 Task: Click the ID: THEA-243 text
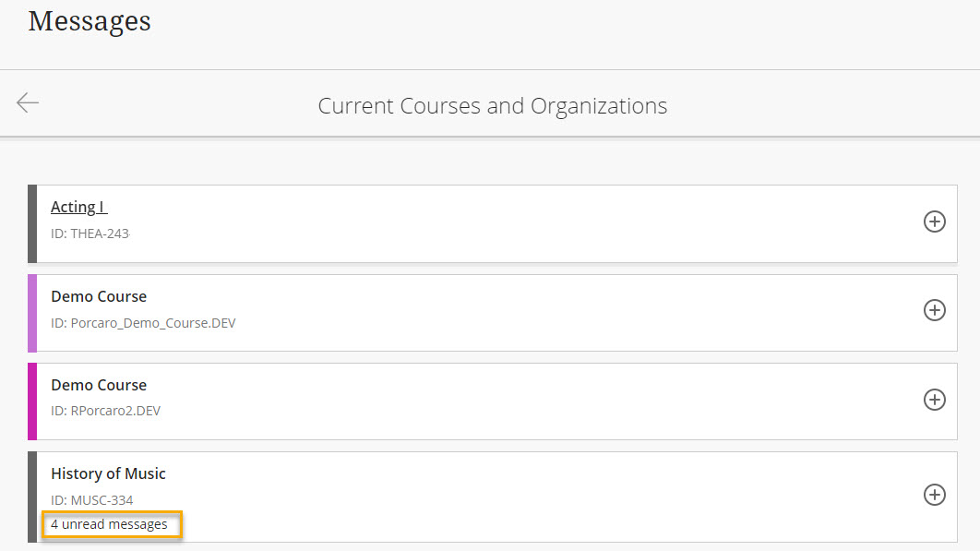pyautogui.click(x=90, y=234)
